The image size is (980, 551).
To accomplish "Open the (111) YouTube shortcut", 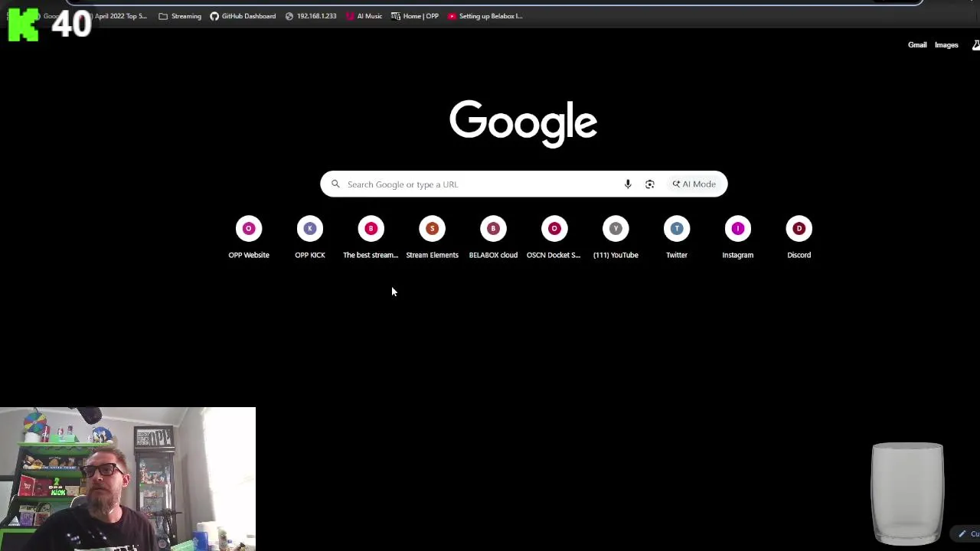I will 616,239.
